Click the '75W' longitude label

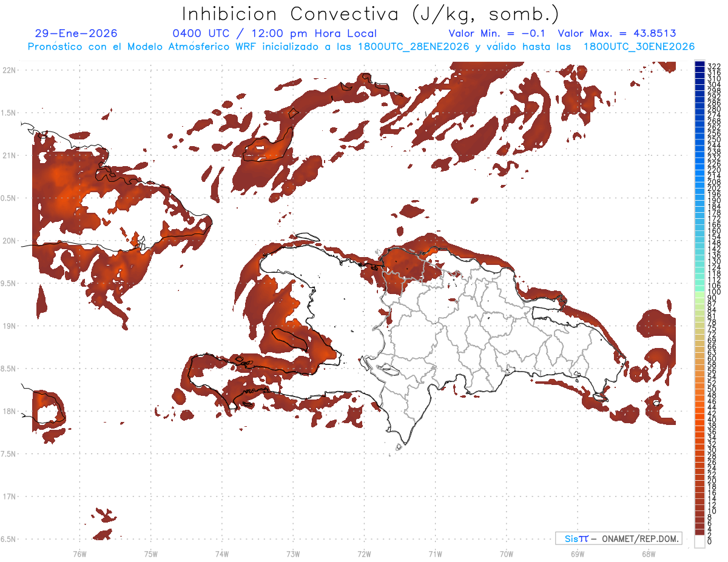click(x=150, y=554)
